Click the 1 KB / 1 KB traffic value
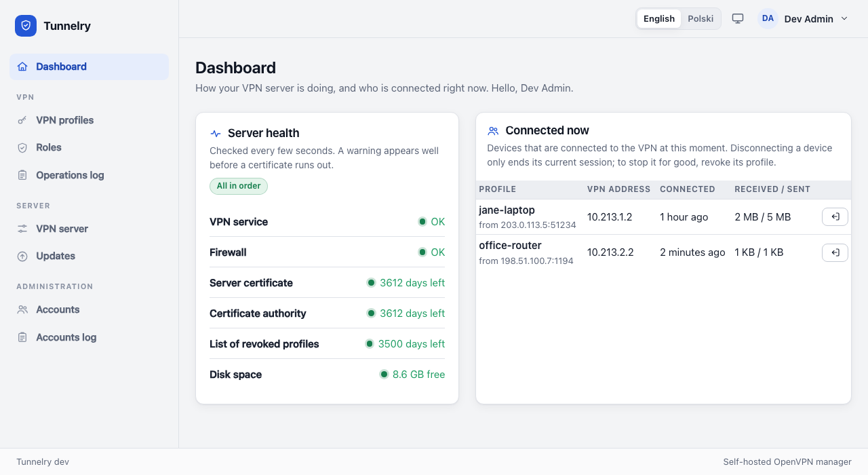868x475 pixels. click(x=759, y=252)
